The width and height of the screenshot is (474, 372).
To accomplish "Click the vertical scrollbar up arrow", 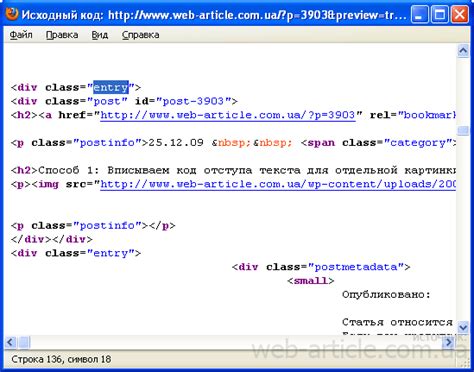I will [463, 51].
